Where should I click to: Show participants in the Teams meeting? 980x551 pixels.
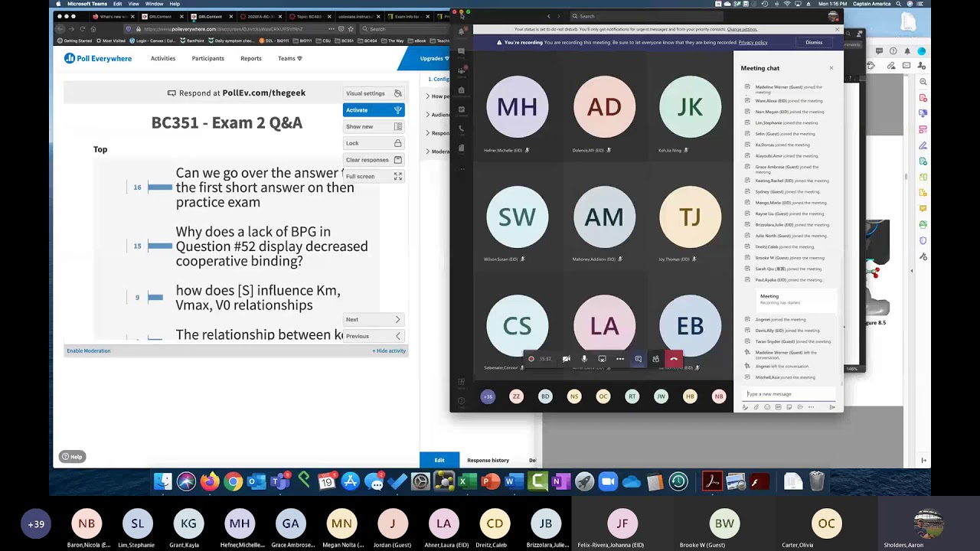coord(655,359)
